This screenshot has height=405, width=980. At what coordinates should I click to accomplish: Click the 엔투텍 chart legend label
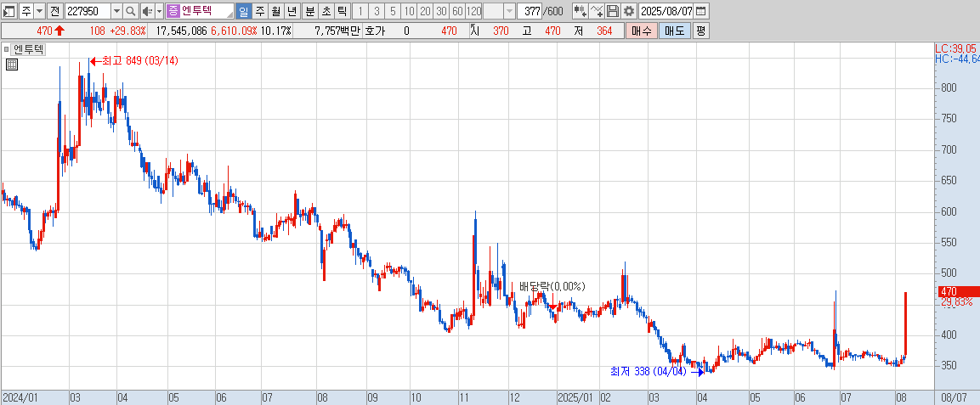(30, 50)
